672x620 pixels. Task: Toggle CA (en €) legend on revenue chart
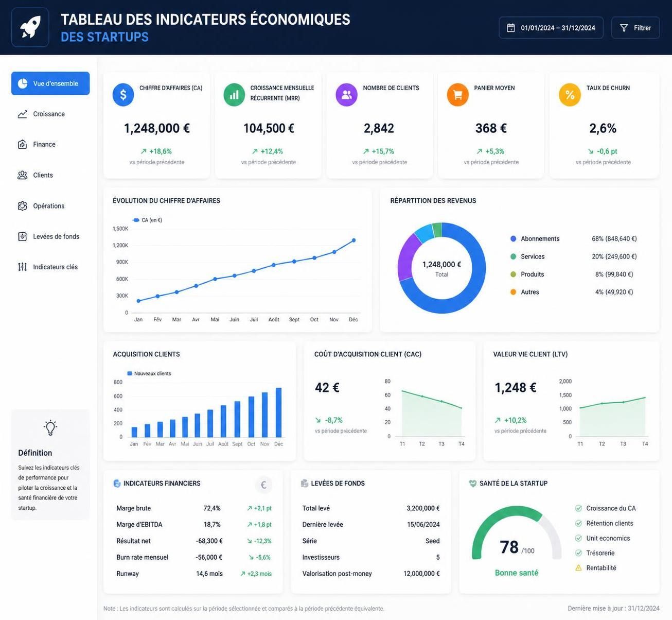(x=147, y=220)
